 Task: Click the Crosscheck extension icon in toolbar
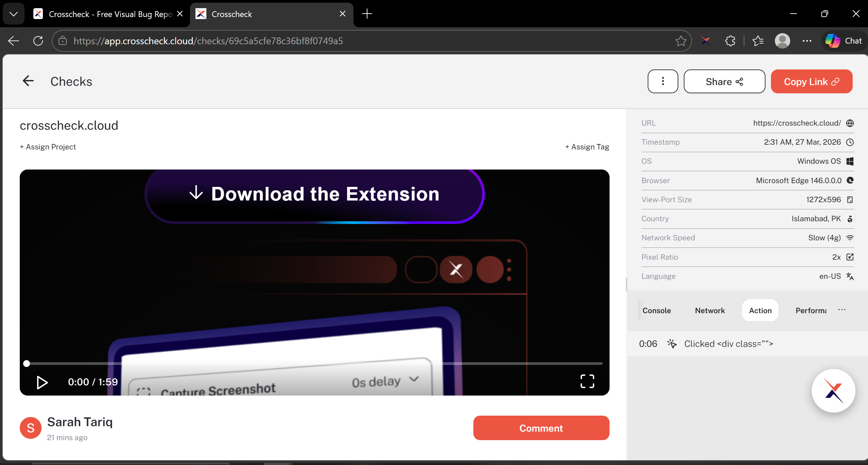tap(706, 41)
